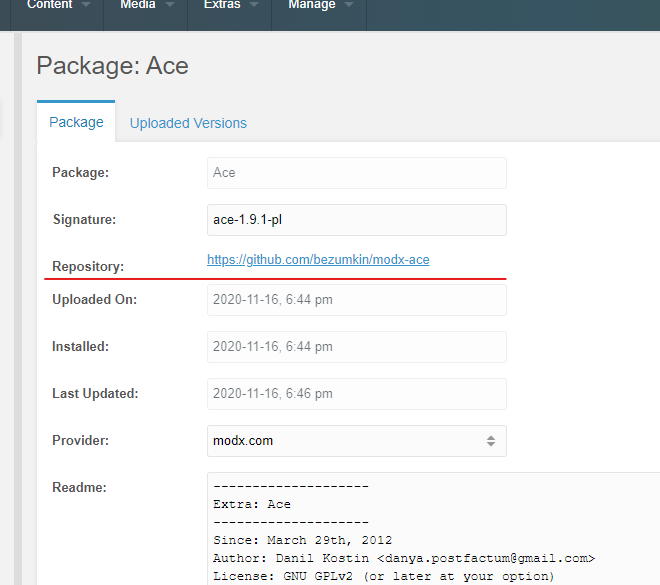Click the Signature field ace-1.9.1-pl
Screen dimensions: 660x585
[x=357, y=220]
